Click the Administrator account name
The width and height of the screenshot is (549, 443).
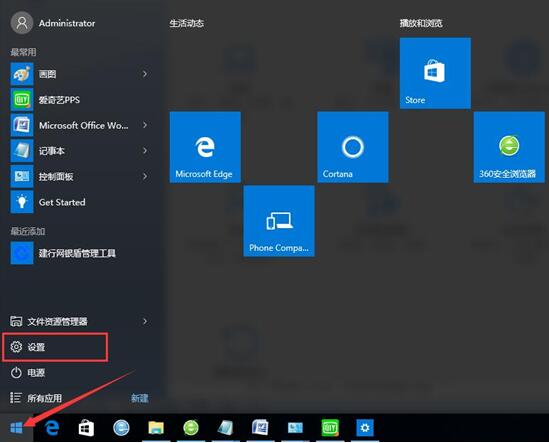click(67, 23)
